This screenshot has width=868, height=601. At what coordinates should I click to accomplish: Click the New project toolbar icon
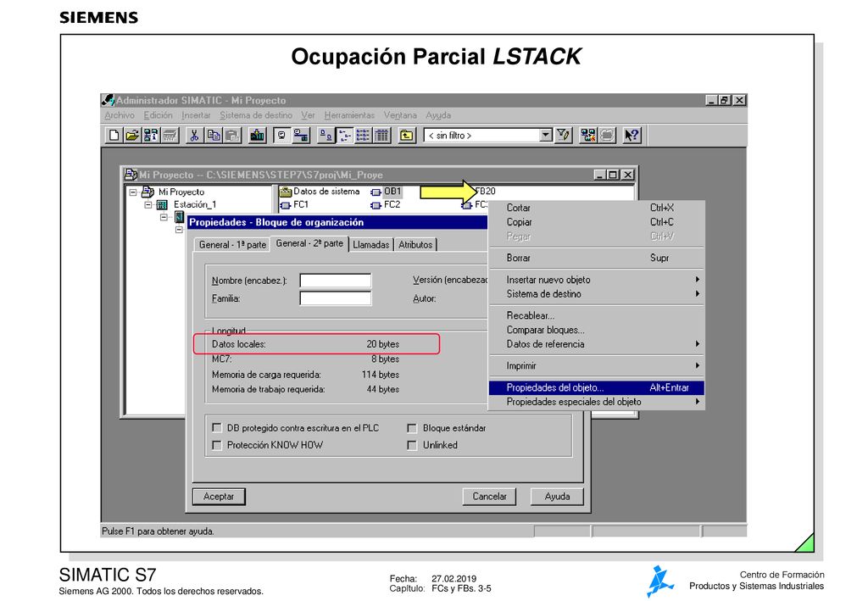pyautogui.click(x=114, y=135)
